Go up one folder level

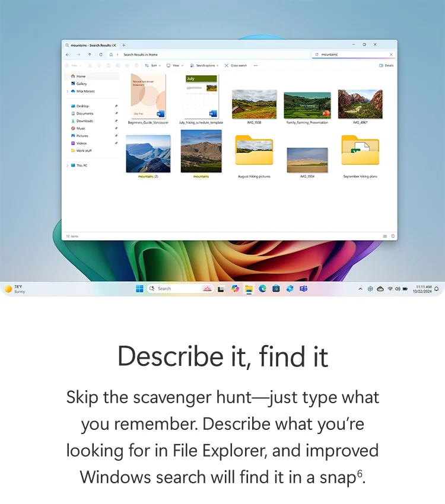pyautogui.click(x=90, y=55)
